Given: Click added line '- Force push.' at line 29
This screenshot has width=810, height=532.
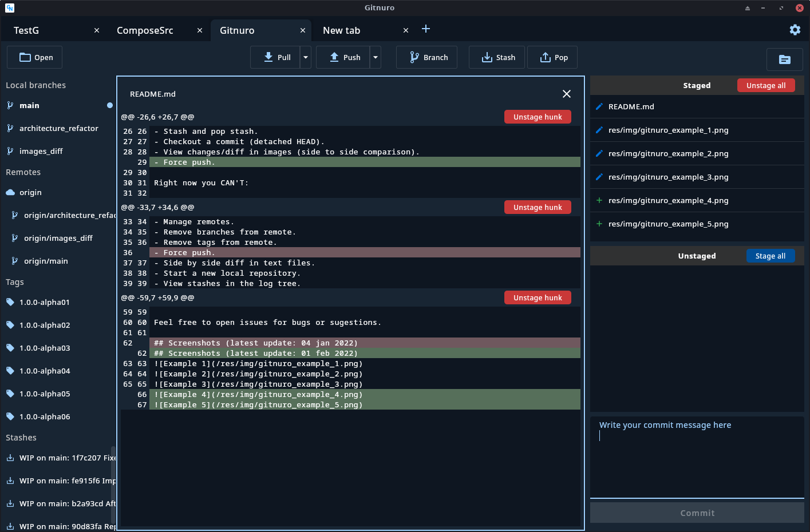Looking at the screenshot, I should pos(365,162).
